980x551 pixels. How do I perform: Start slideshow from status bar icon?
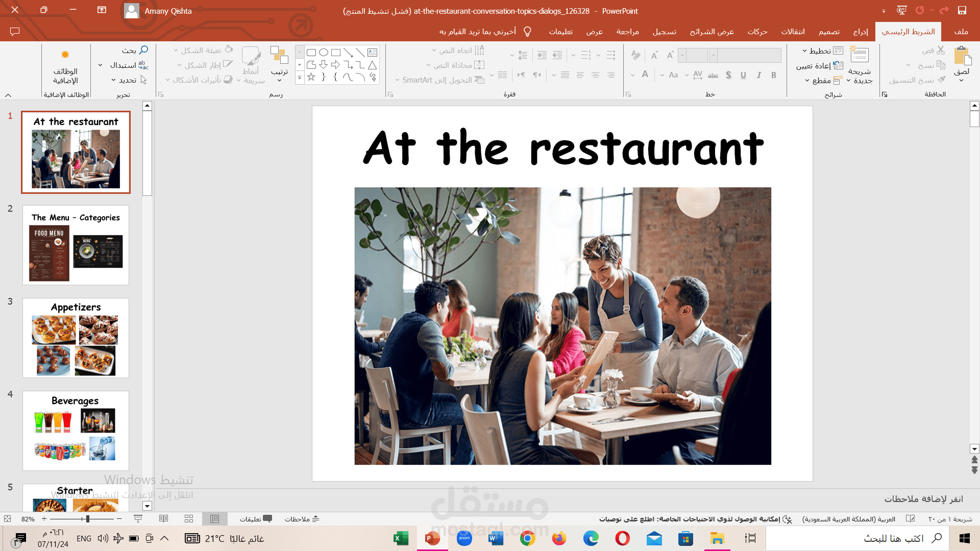coord(138,519)
